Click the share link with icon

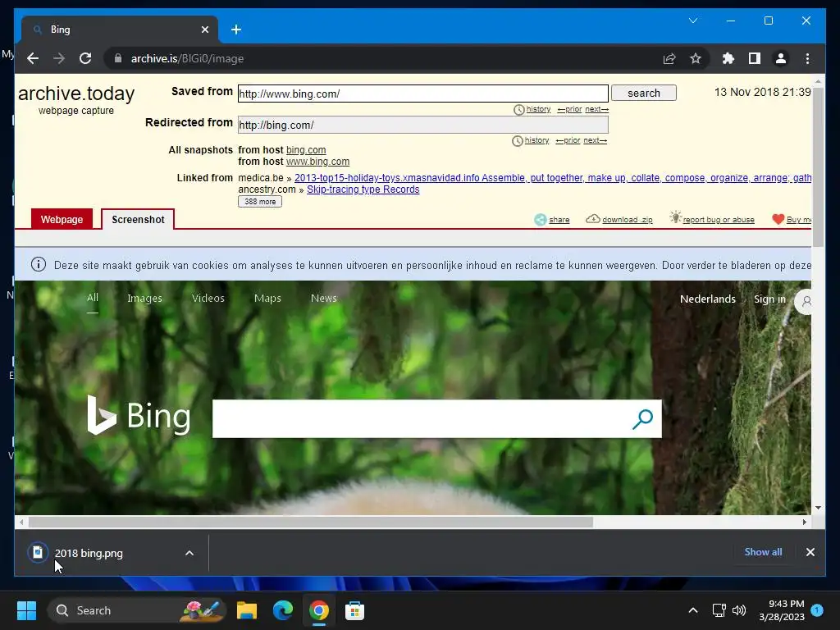552,220
